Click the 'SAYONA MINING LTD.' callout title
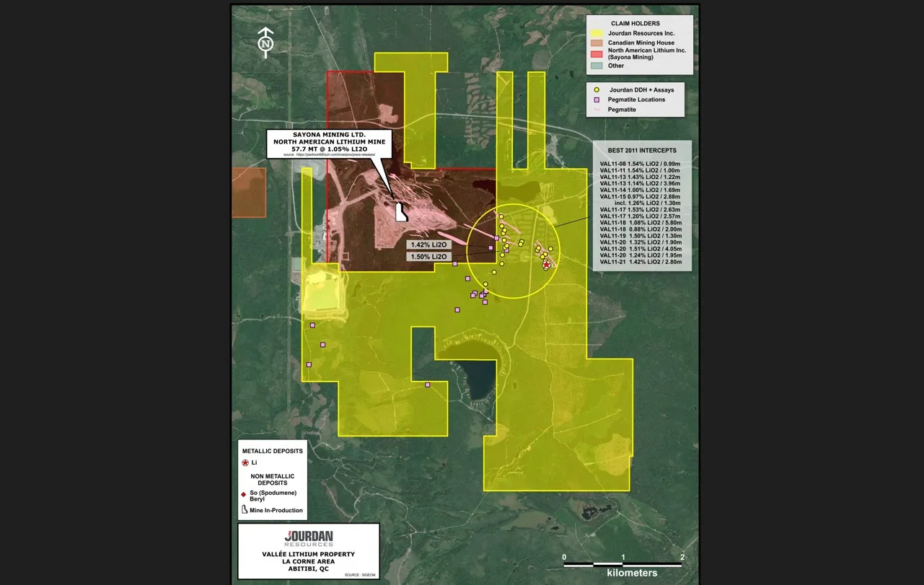This screenshot has height=585, width=924. coord(329,135)
